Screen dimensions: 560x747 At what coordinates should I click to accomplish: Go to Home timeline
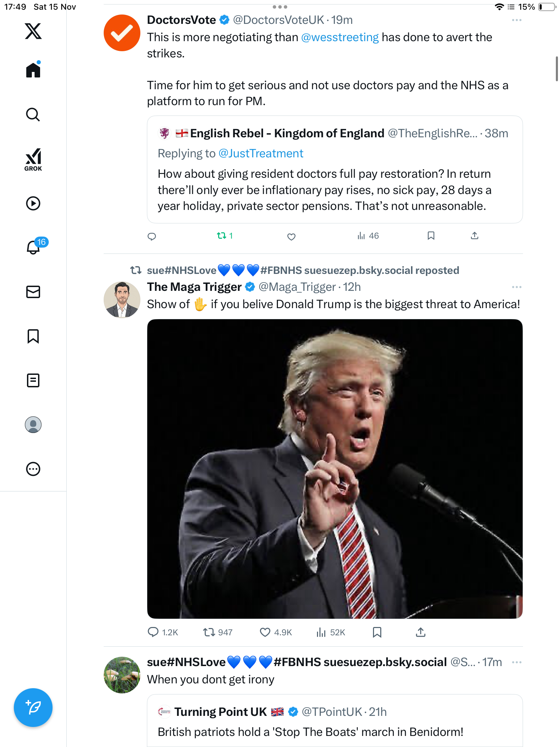(x=33, y=70)
